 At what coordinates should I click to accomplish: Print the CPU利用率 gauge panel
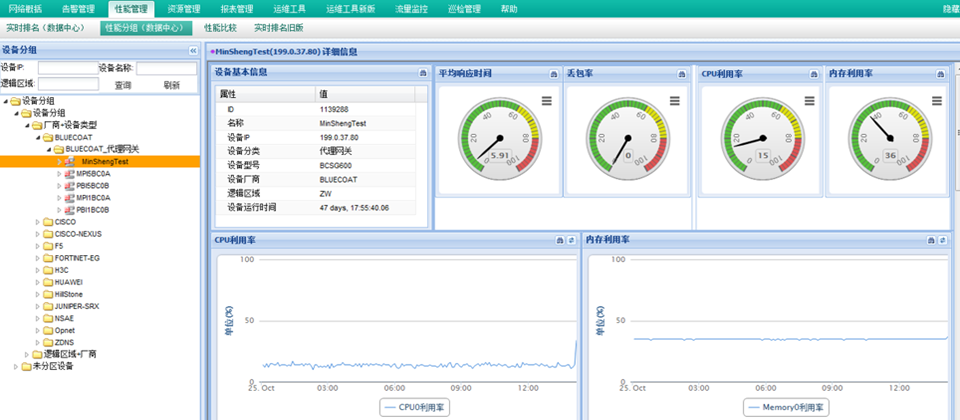click(814, 74)
